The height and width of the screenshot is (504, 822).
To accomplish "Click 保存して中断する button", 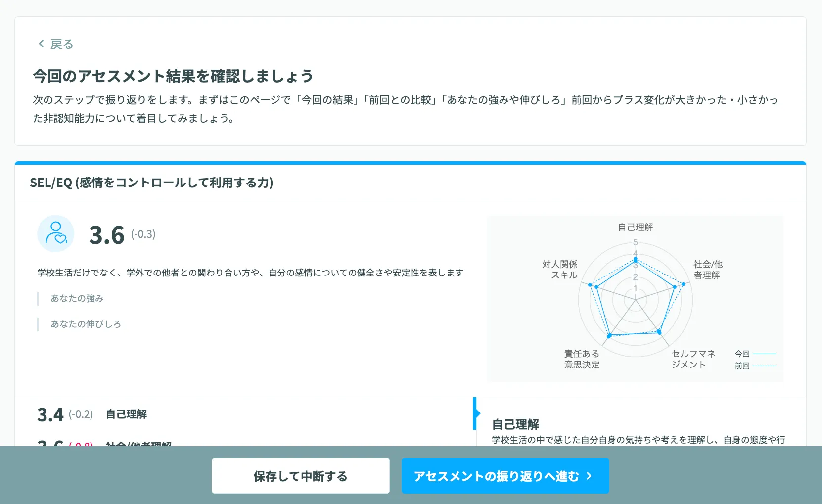I will 301,476.
